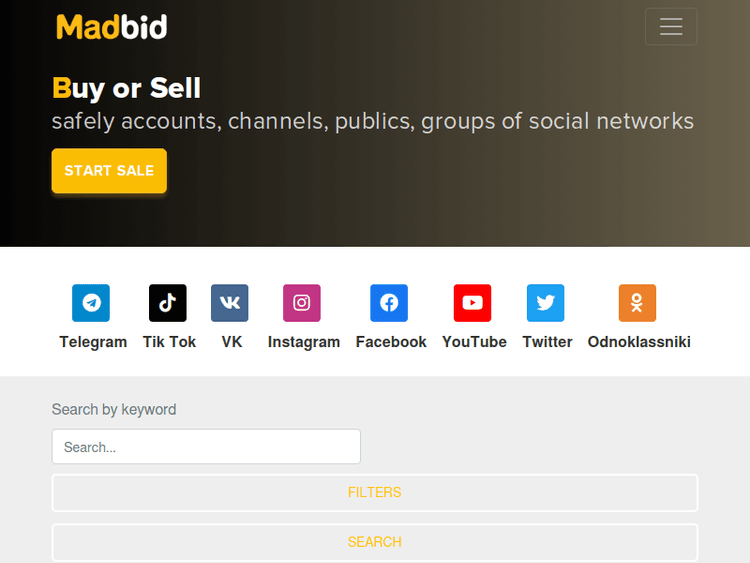
Task: Open the Instagram text link
Action: (304, 342)
